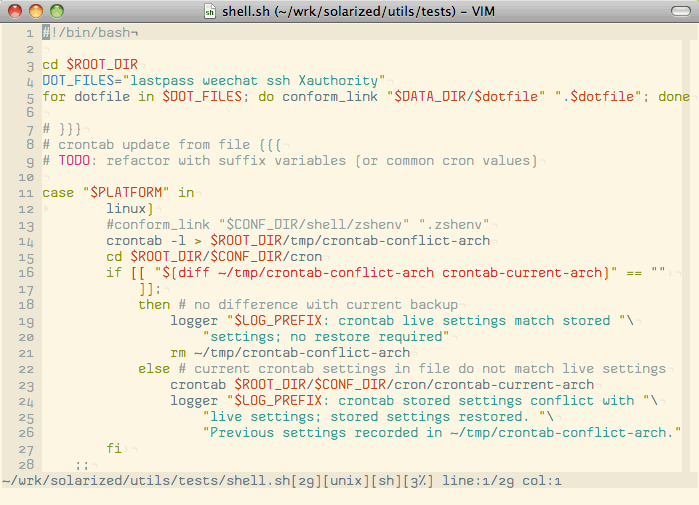Select the TODO keyword in the comment
Image resolution: width=699 pixels, height=505 pixels.
tap(74, 161)
